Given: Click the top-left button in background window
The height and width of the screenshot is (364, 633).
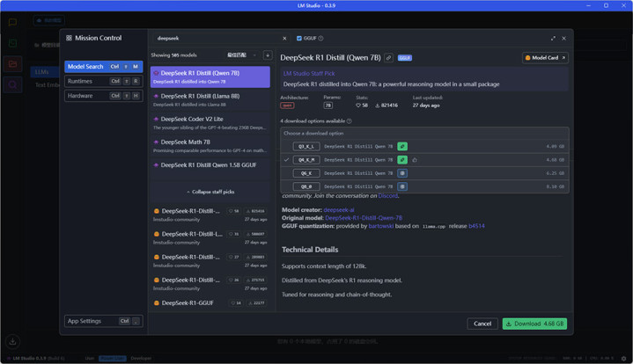Looking at the screenshot, I should click(48, 20).
